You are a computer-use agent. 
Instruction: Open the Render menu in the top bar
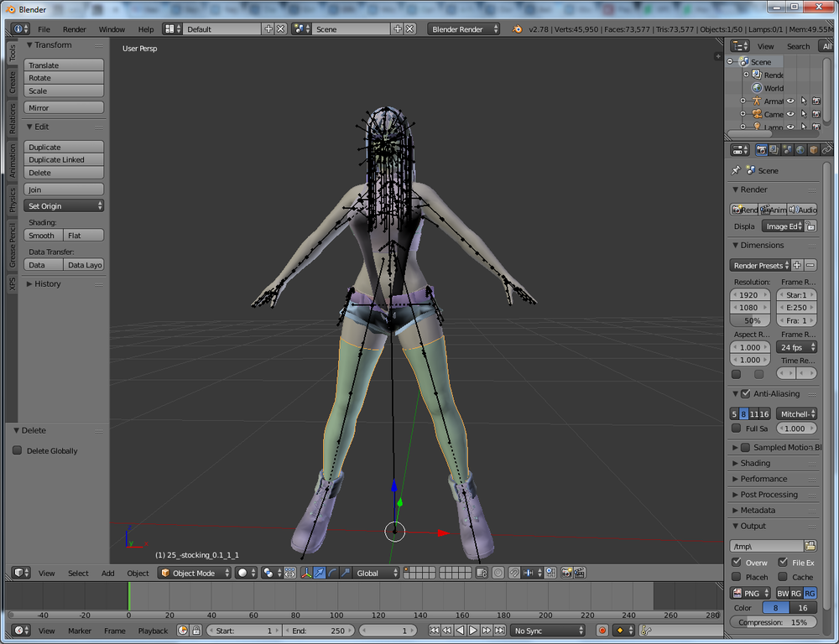(75, 29)
